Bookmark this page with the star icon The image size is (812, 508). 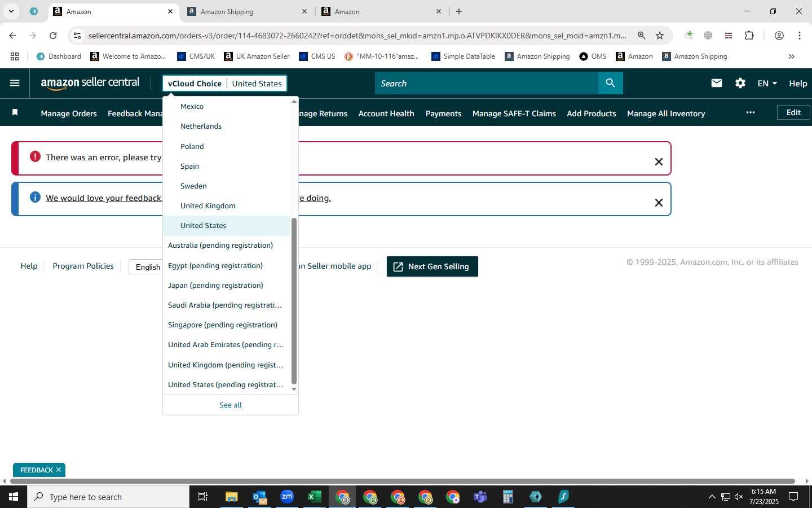660,36
